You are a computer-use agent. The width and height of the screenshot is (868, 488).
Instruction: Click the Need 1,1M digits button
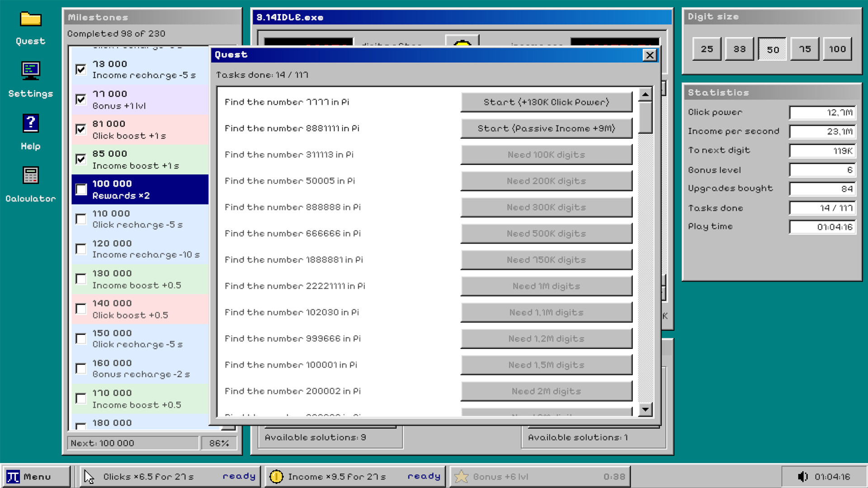[x=546, y=312]
